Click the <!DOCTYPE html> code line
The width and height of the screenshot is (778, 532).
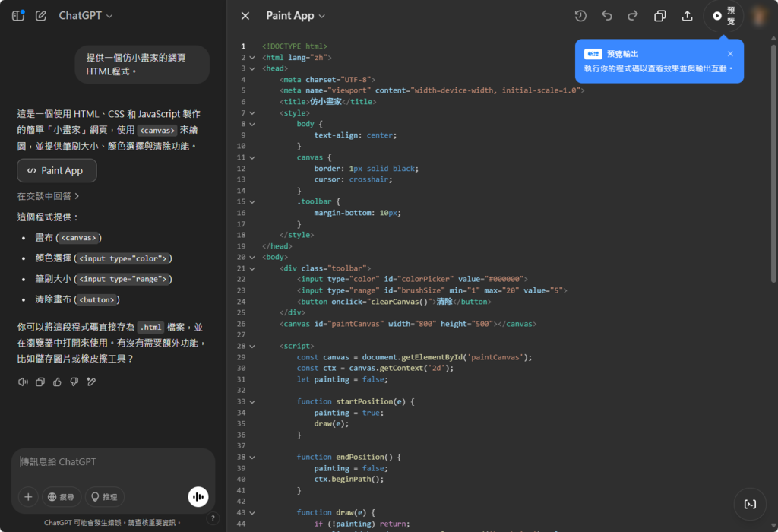coord(295,46)
